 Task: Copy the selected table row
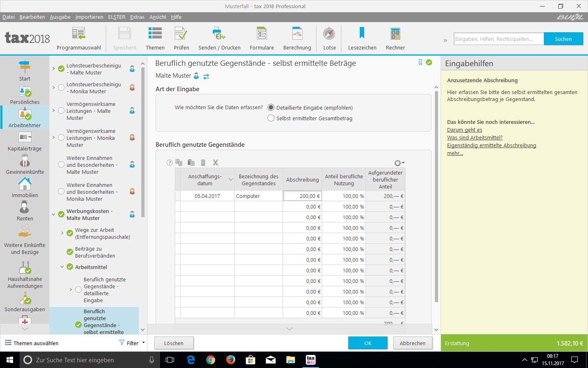tap(179, 162)
